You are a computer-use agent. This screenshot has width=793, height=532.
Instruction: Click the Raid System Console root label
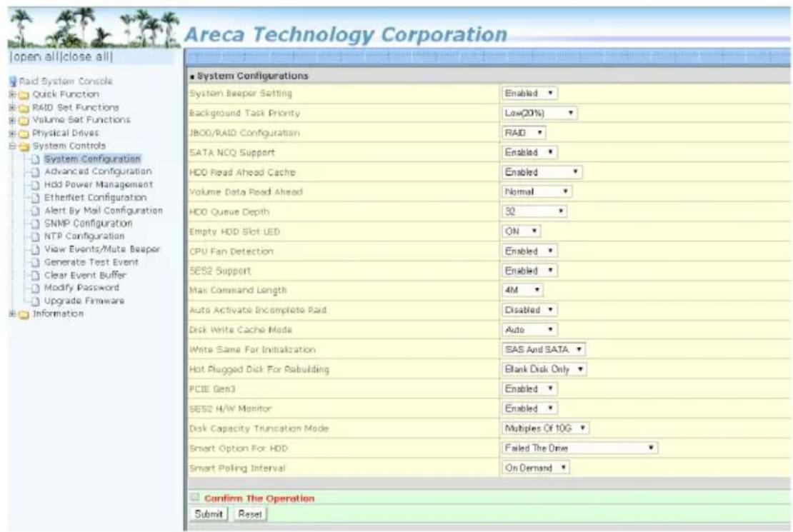(66, 81)
